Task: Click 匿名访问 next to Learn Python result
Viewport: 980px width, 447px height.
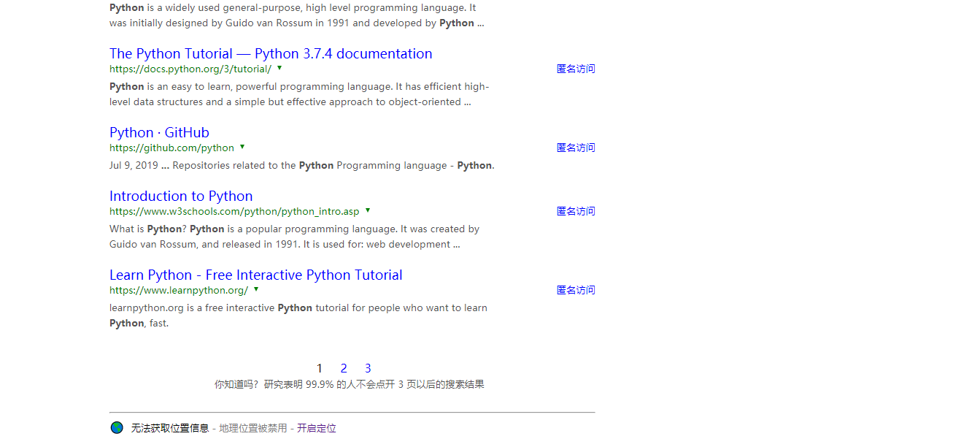Action: click(576, 290)
